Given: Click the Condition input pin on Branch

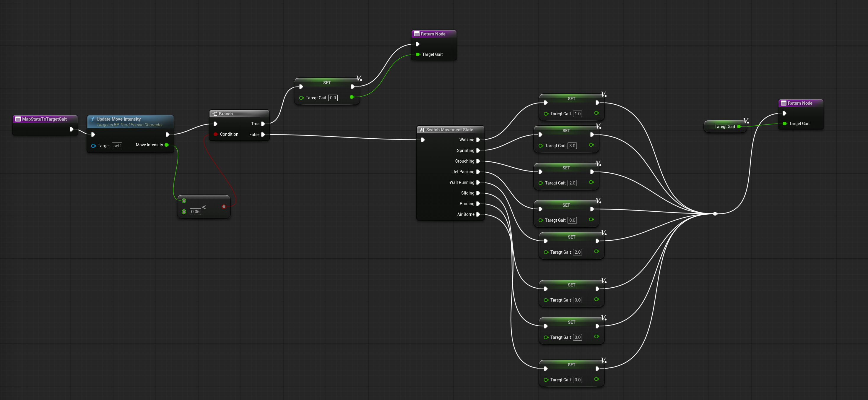Looking at the screenshot, I should (x=216, y=134).
